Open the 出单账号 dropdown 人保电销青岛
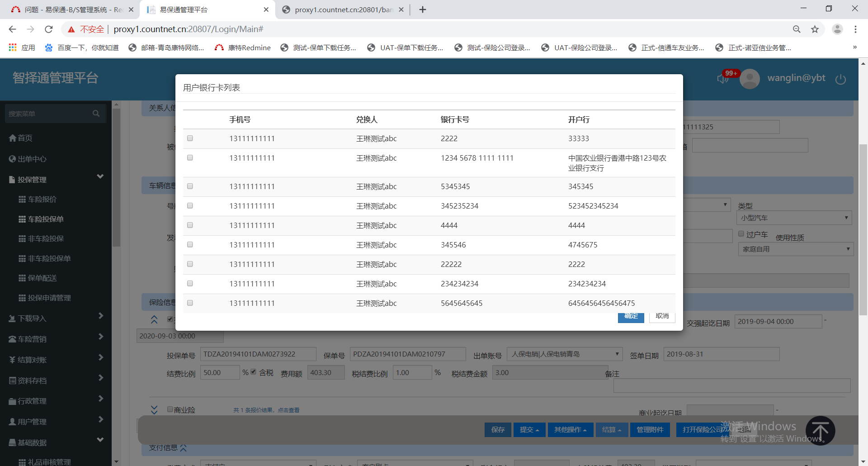 [564, 354]
